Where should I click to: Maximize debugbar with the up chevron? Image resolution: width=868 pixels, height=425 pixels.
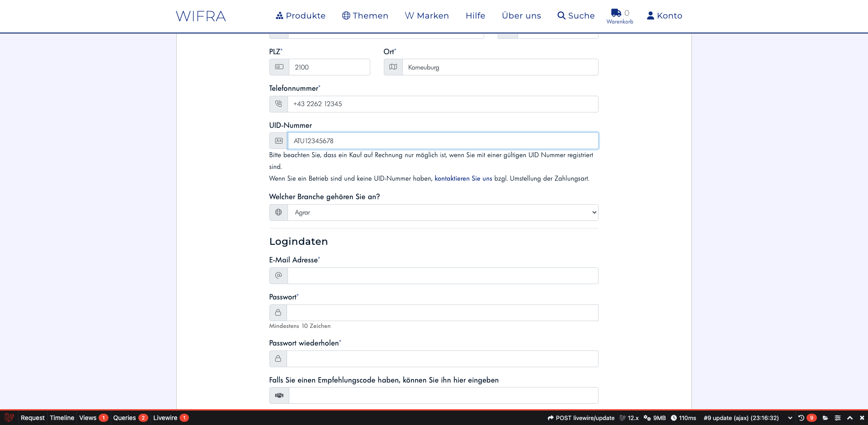click(850, 418)
